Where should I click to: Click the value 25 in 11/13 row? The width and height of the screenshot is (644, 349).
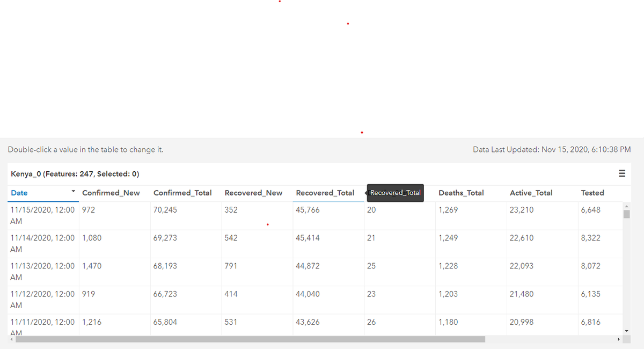point(371,266)
